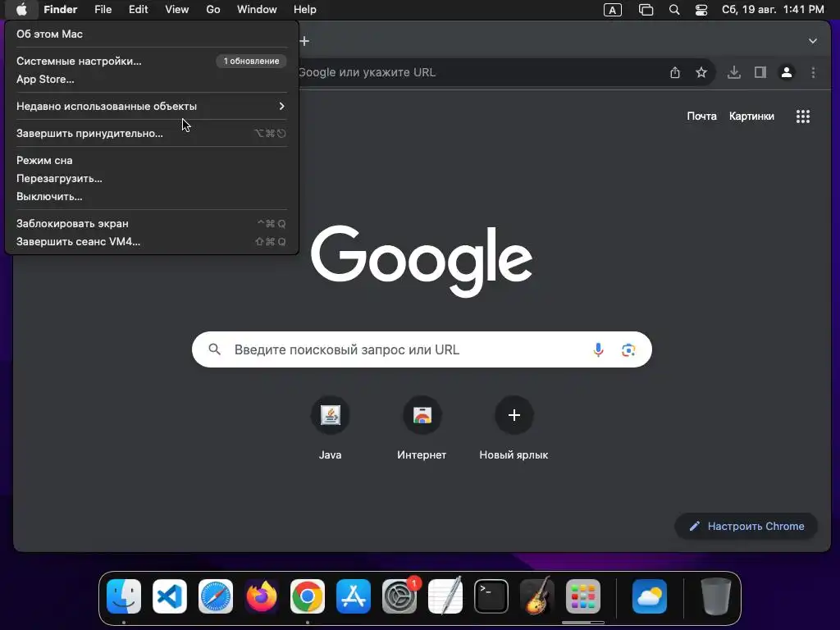Screen dimensions: 840x630
Task: Bookmark this tab with the star
Action: pos(701,72)
